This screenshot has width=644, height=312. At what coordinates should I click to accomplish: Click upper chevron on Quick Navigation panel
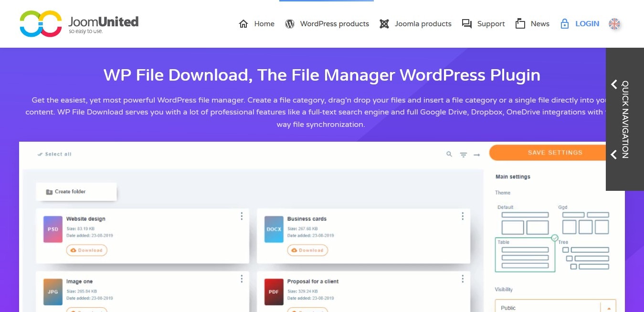614,84
